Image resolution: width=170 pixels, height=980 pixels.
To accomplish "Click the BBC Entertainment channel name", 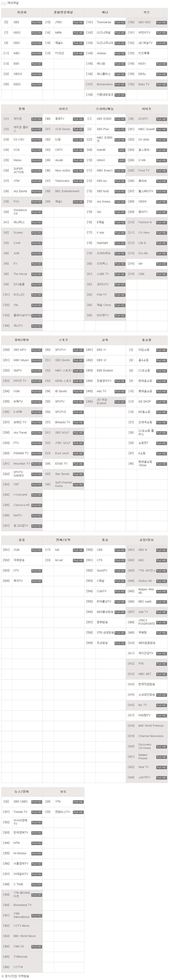I will (67, 191).
